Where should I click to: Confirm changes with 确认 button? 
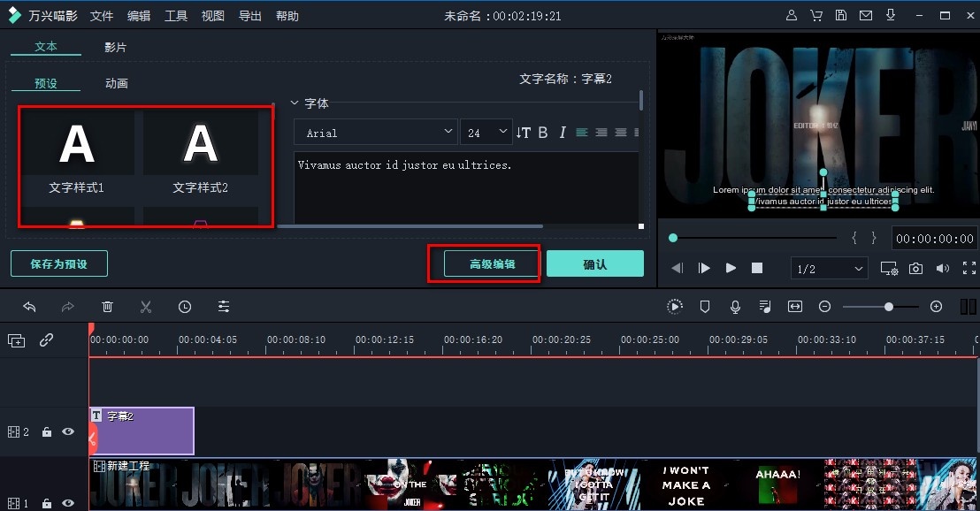[595, 263]
